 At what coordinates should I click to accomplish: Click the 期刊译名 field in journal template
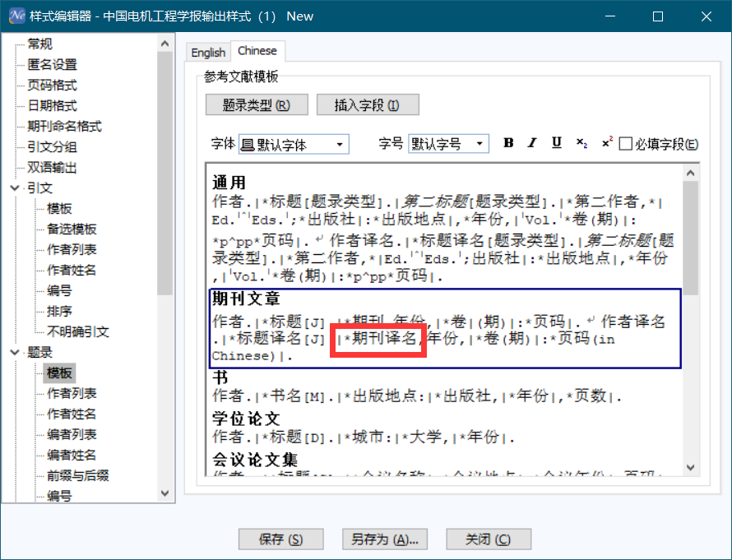[383, 338]
